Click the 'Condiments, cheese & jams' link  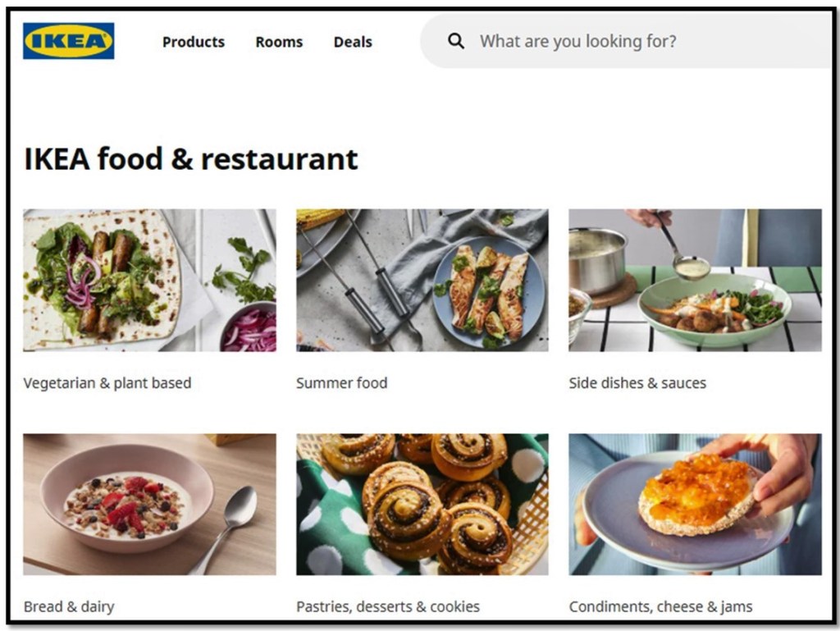[x=660, y=607]
